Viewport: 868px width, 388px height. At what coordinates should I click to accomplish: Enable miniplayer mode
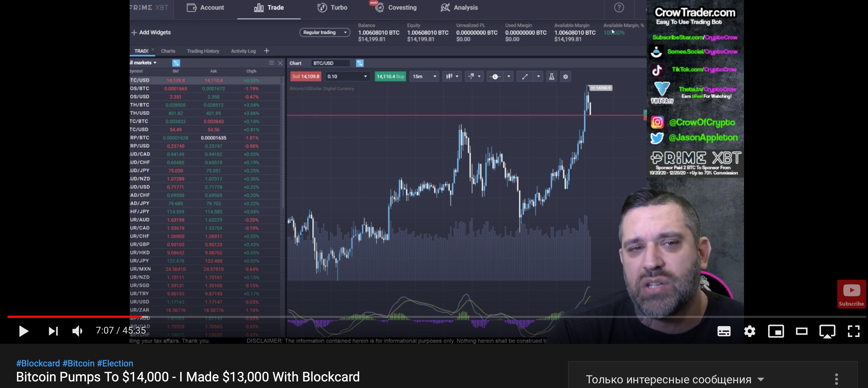[776, 331]
